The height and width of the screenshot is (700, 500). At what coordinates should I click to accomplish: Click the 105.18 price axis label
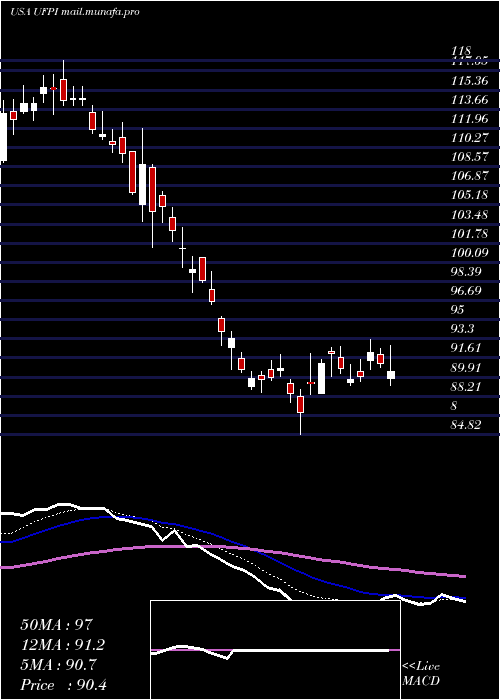pos(469,195)
